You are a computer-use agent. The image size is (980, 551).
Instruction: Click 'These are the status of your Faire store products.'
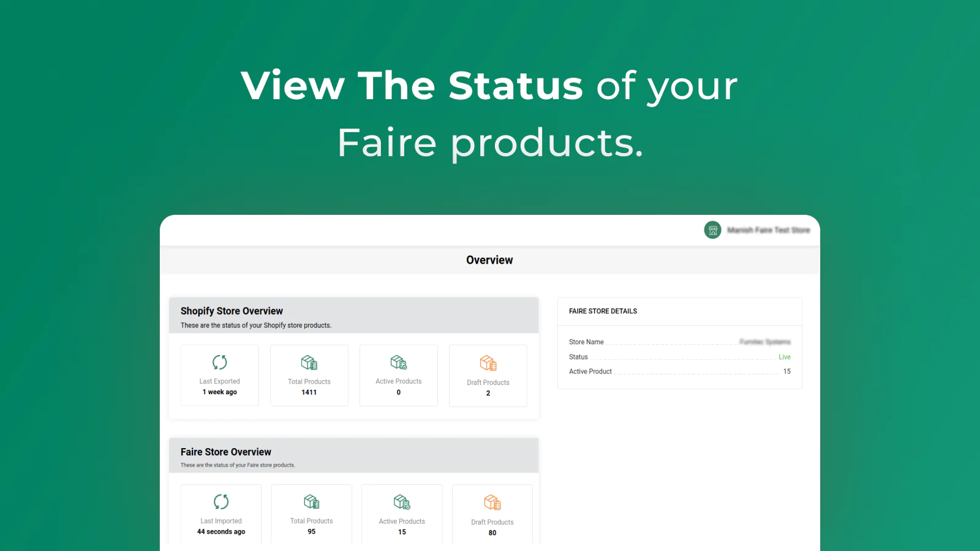coord(238,465)
